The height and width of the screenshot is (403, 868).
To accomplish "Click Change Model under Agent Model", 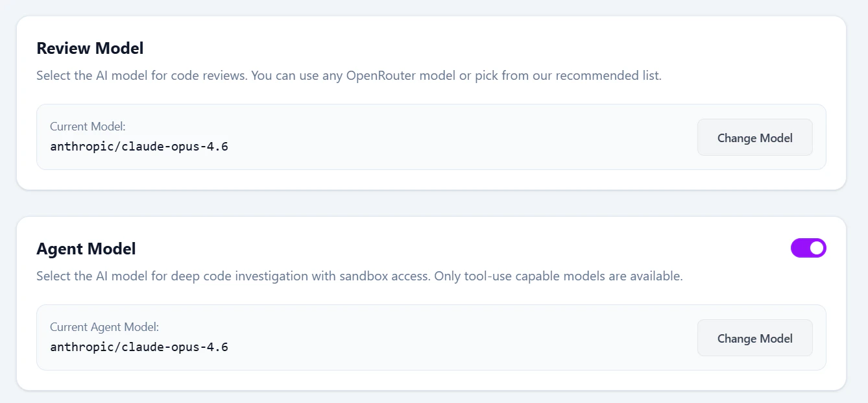I will tap(754, 338).
